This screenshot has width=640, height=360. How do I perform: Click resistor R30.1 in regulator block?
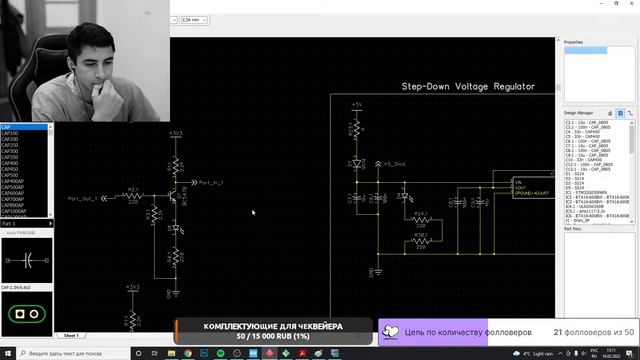[x=420, y=241]
